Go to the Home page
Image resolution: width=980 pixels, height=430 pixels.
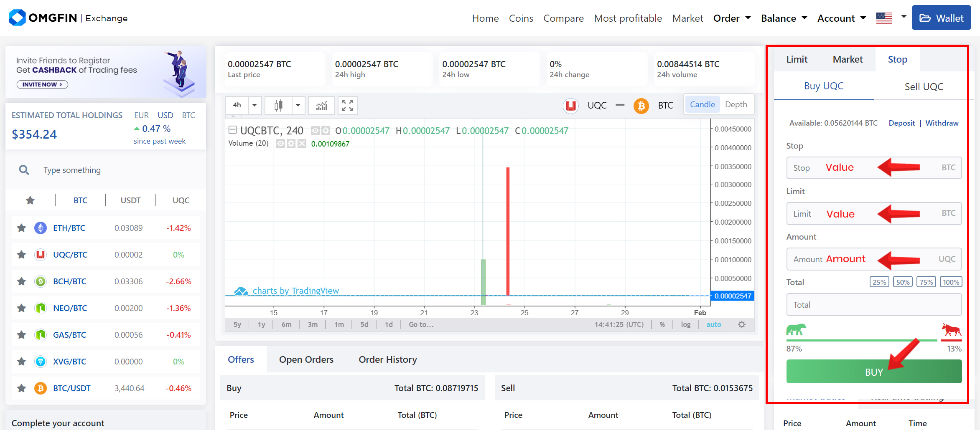pos(485,18)
